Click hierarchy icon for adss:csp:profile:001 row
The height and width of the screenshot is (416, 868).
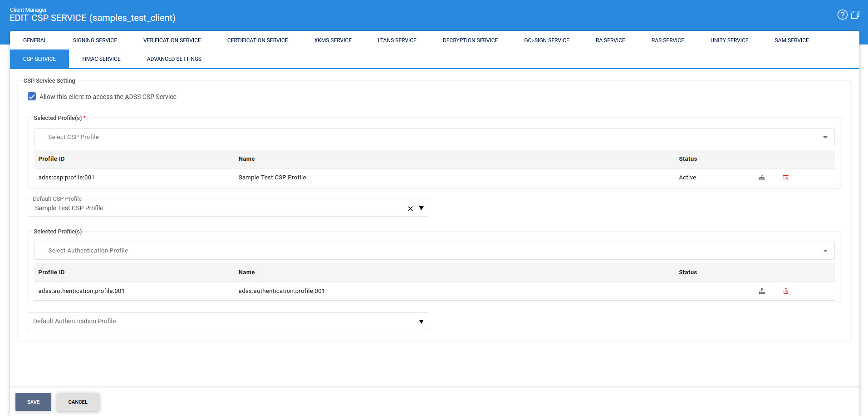click(x=762, y=178)
